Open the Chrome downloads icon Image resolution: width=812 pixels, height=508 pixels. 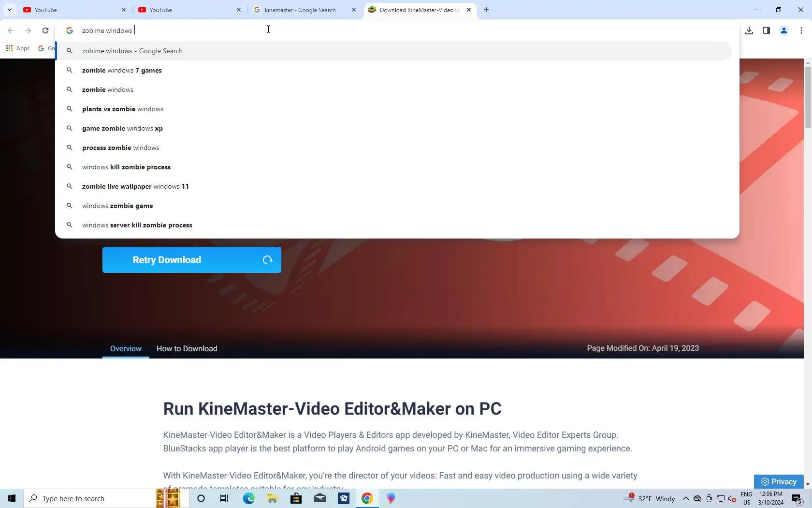(x=749, y=30)
